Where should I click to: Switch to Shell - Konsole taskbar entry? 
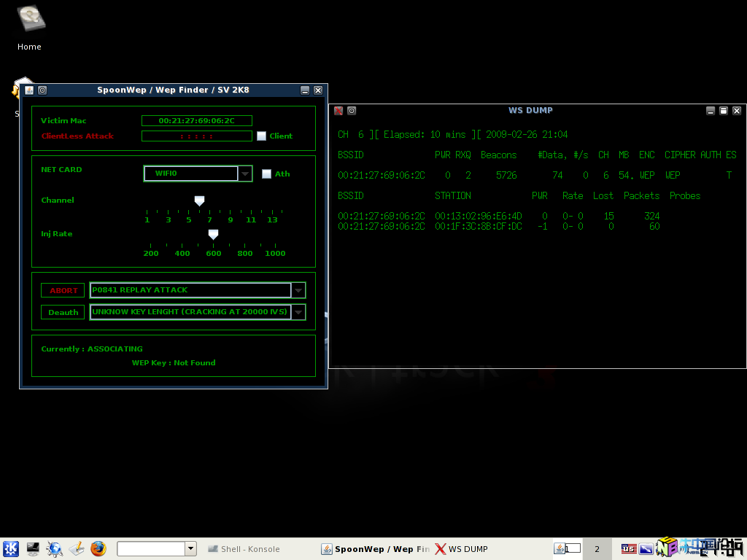coord(244,549)
